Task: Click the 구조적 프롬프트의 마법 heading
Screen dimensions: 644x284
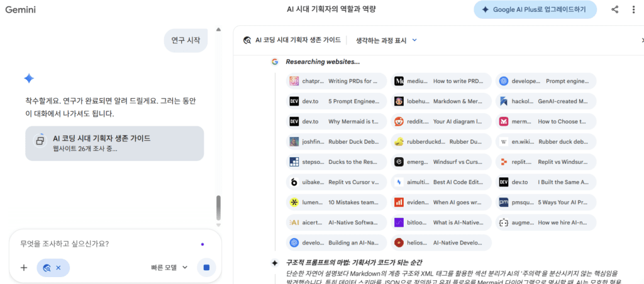Action: click(x=355, y=263)
